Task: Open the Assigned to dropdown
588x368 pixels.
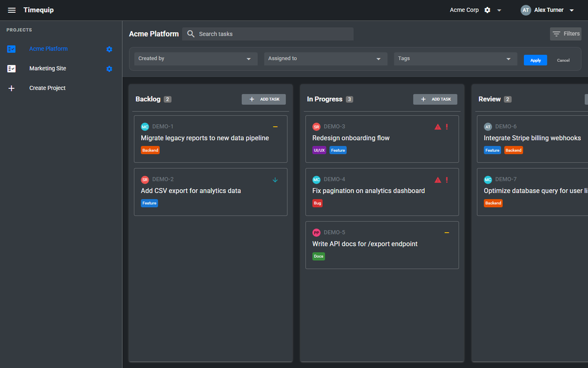Action: pos(326,58)
